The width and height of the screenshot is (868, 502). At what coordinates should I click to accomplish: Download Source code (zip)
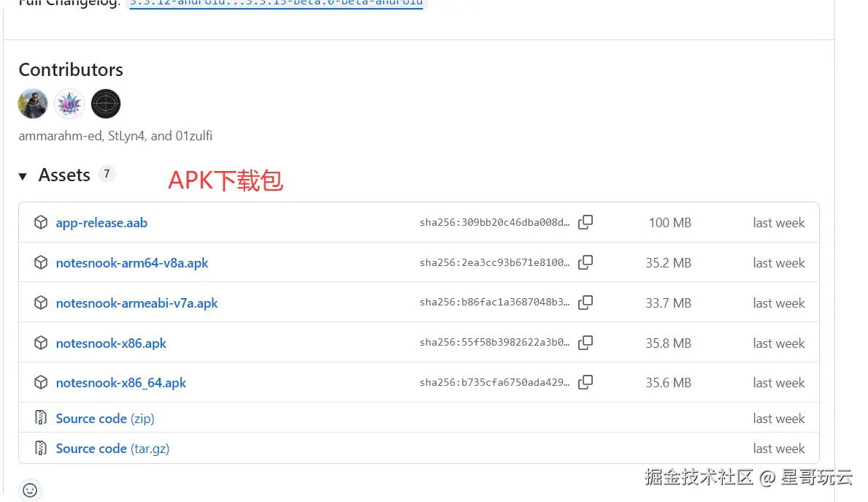[x=105, y=418]
